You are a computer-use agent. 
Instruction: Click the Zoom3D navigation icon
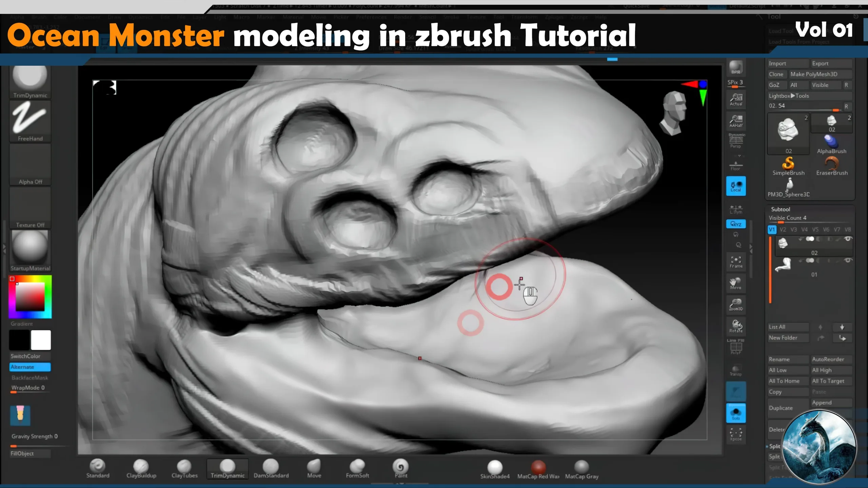coord(736,304)
